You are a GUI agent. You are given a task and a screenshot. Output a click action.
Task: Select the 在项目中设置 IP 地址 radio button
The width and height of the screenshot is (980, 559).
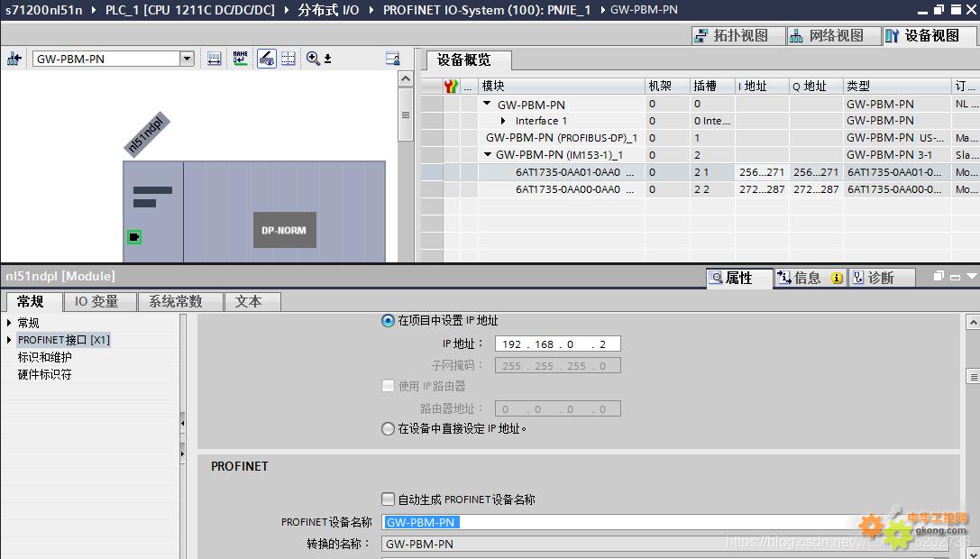389,321
